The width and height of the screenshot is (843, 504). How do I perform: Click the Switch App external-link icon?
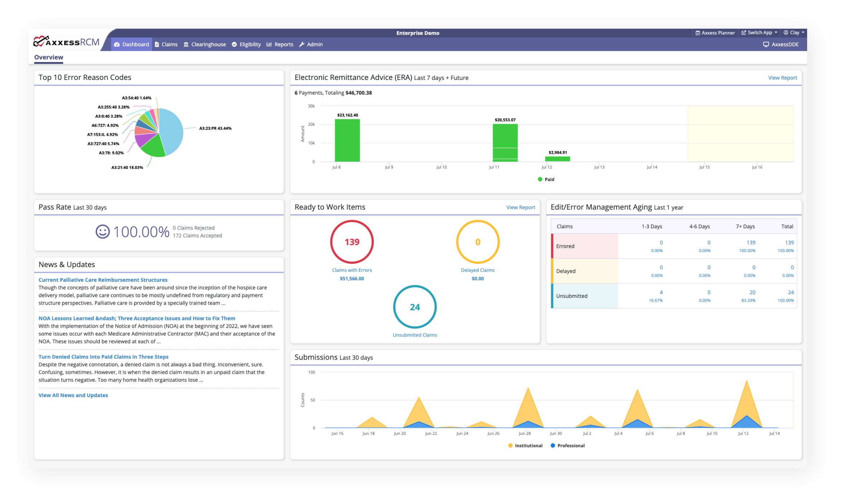[x=744, y=33]
